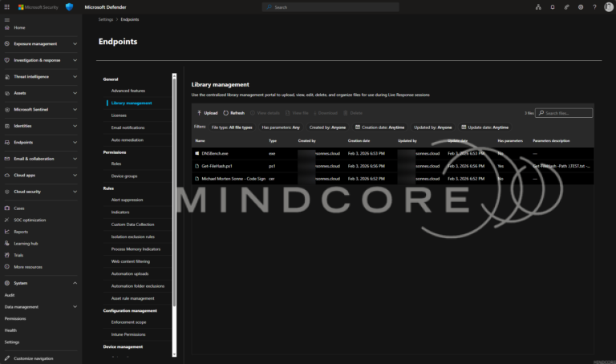Click the Upload button
The height and width of the screenshot is (364, 616).
[208, 113]
